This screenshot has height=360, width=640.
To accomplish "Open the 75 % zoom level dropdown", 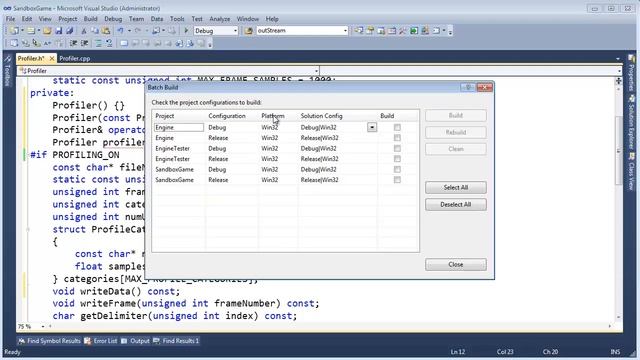I will [x=42, y=327].
